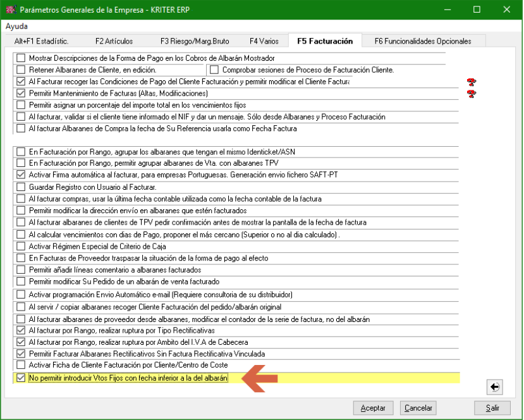Check recoger Cliente Facturación del pedido/albarán original
524x420 pixels.
[21, 307]
